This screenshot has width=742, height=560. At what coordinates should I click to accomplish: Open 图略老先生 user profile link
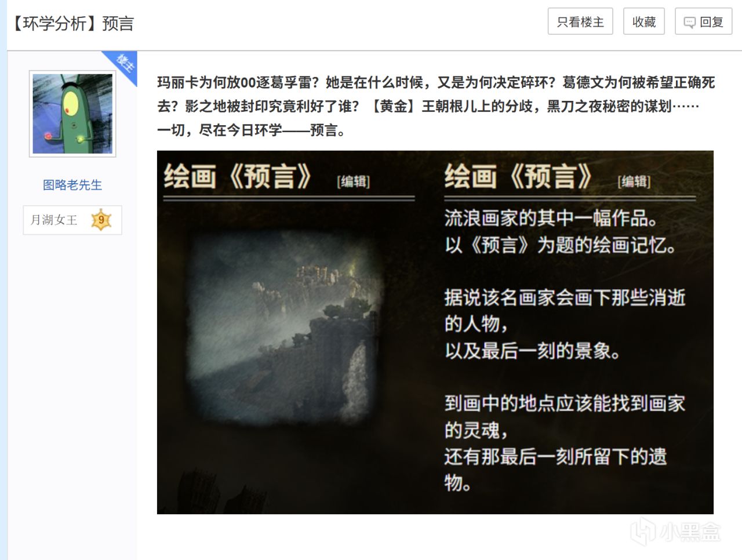click(72, 185)
